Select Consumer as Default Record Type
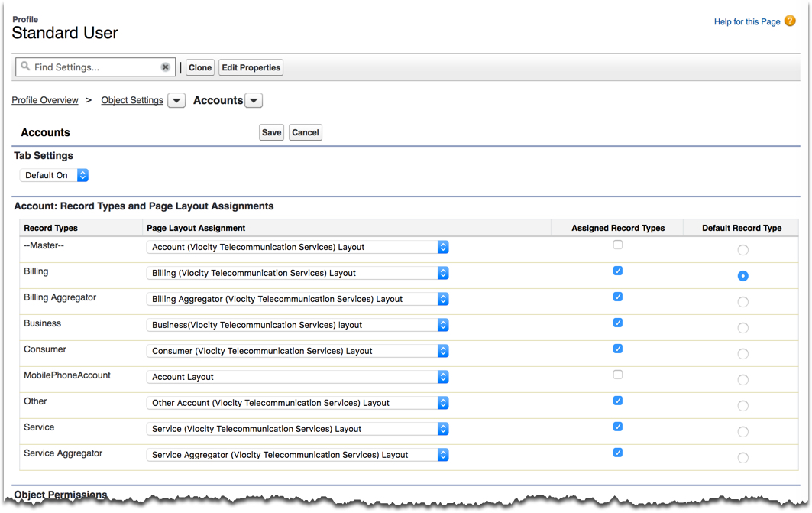 tap(742, 353)
